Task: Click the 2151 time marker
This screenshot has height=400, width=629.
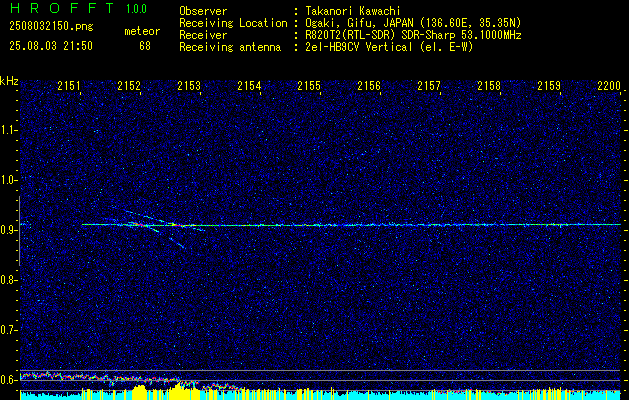Action: (69, 85)
